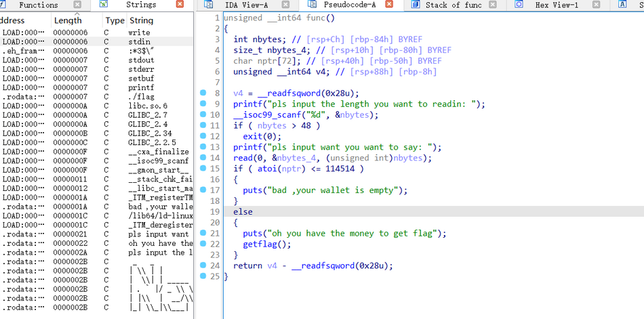Close the Stack of func tab
The height and width of the screenshot is (319, 644).
click(493, 5)
